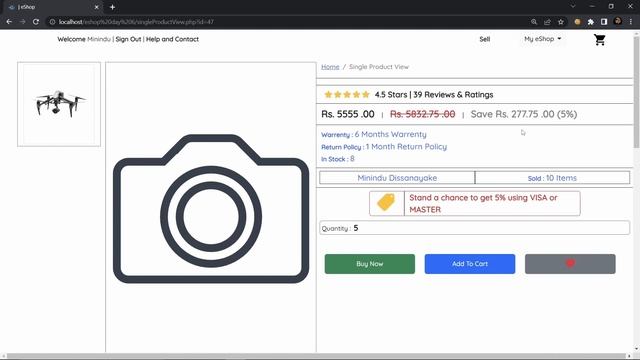The height and width of the screenshot is (360, 640).
Task: Click the yellow price tag icon
Action: coord(386,202)
